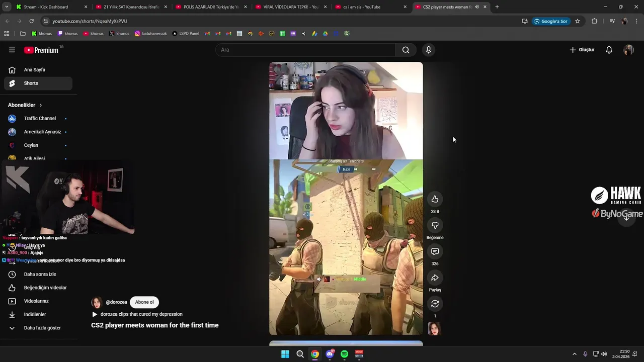
Task: Open the taskbar volume control
Action: (604, 354)
